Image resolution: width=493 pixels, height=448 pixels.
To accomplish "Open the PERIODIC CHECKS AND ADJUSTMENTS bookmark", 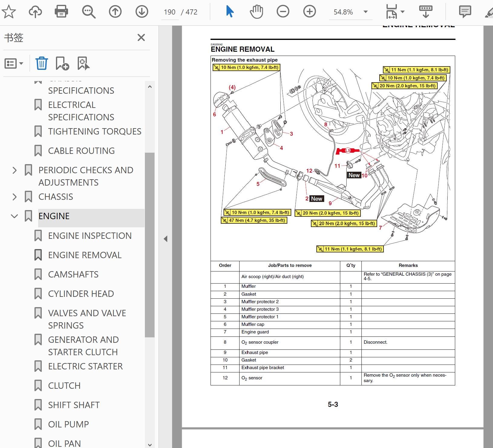I will pyautogui.click(x=86, y=176).
